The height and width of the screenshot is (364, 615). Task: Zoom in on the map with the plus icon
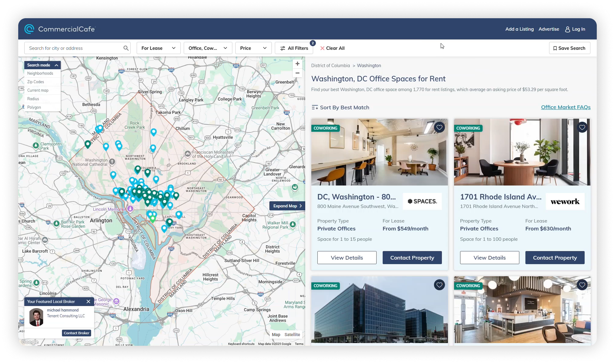(x=297, y=64)
